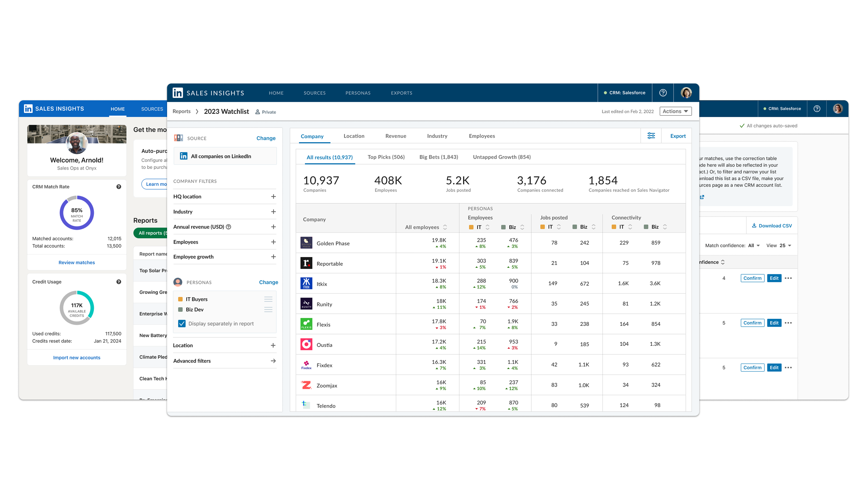Click Review matches link in Home window

pos(76,262)
